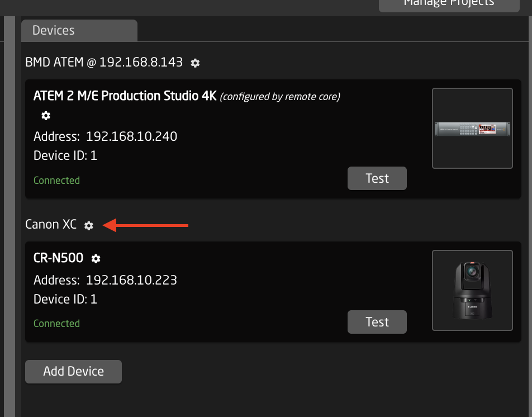The width and height of the screenshot is (532, 417).
Task: Click Device ID 1 on the CR-N500 card
Action: point(65,298)
